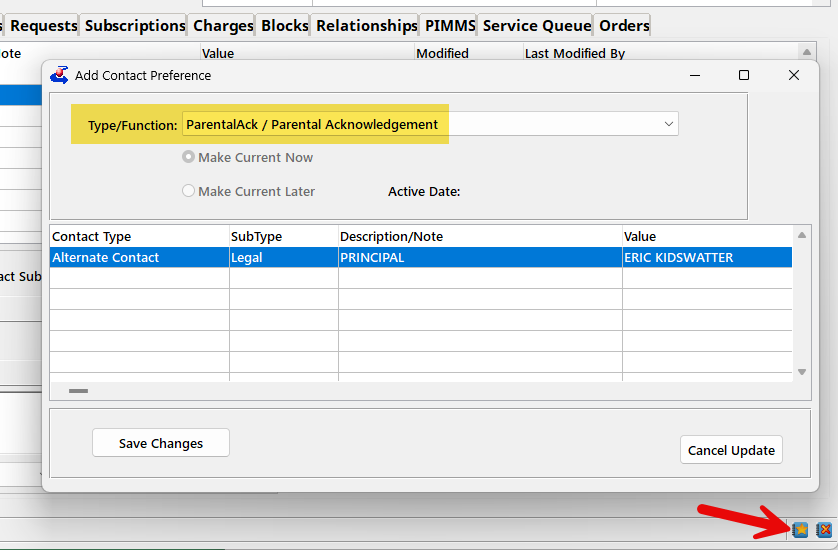Click the Description/Note column header
Image resolution: width=838 pixels, height=550 pixels.
[x=480, y=236]
